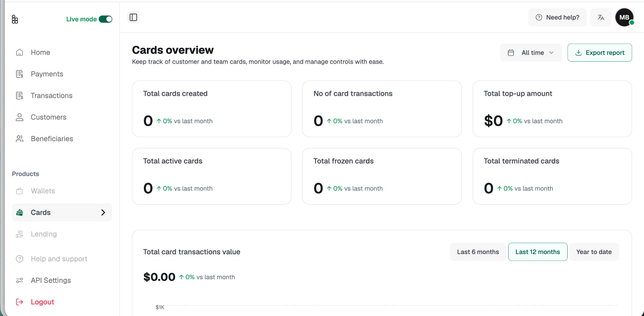This screenshot has height=316, width=644.
Task: Open the MB profile avatar
Action: coord(624,17)
